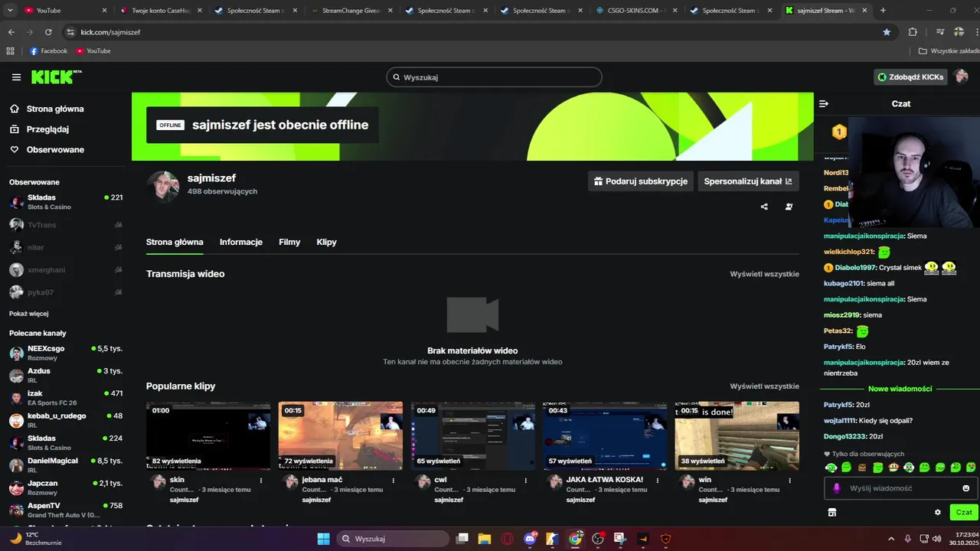Open the 'win' clip thumbnail
Viewport: 980px width, 551px height.
(737, 435)
